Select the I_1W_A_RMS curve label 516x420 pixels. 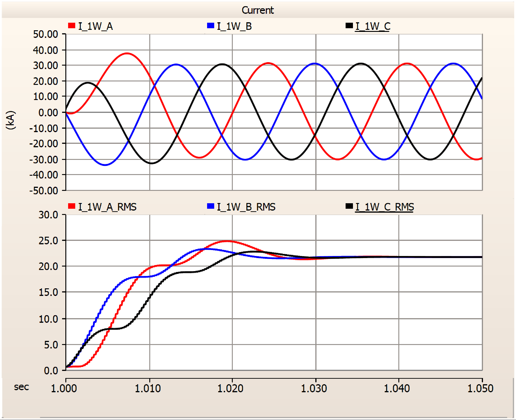click(x=107, y=207)
